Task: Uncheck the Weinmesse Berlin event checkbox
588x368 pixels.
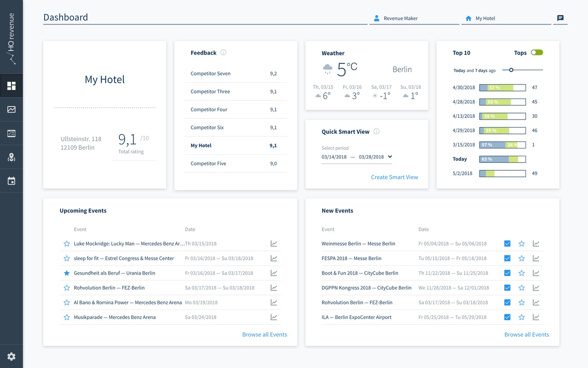Action: [x=507, y=244]
